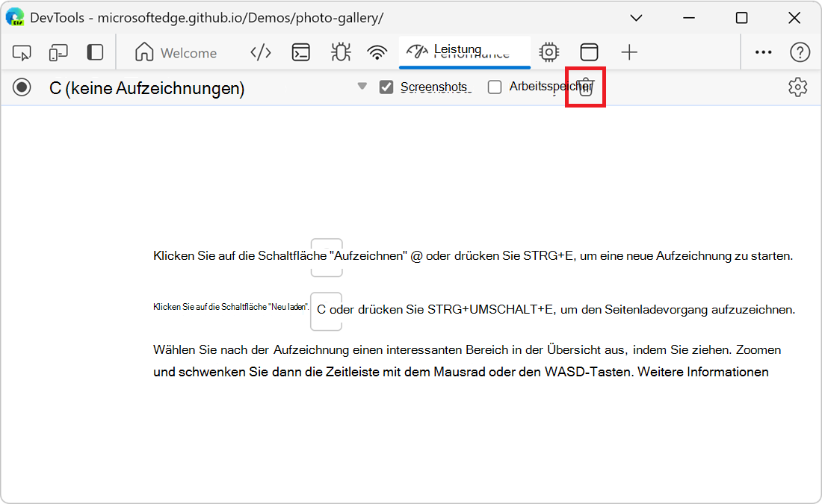Open the recordings dropdown arrow
The height and width of the screenshot is (504, 822).
point(362,87)
